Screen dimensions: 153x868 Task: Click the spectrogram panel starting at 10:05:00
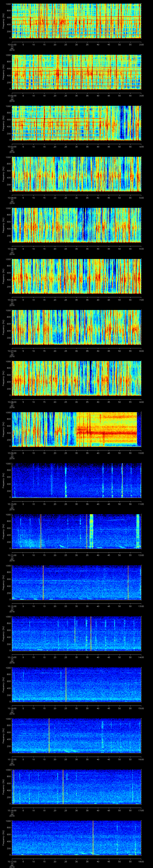click(77, 225)
